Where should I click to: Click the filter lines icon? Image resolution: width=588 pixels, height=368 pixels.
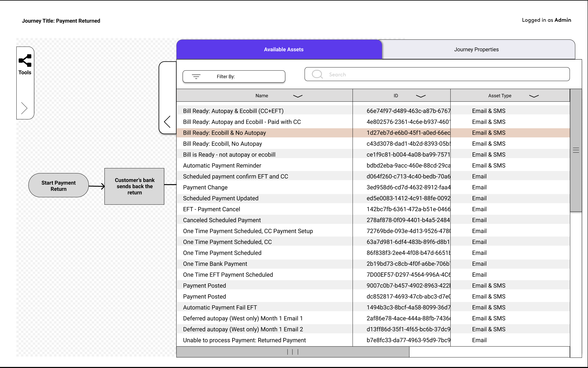pyautogui.click(x=196, y=77)
